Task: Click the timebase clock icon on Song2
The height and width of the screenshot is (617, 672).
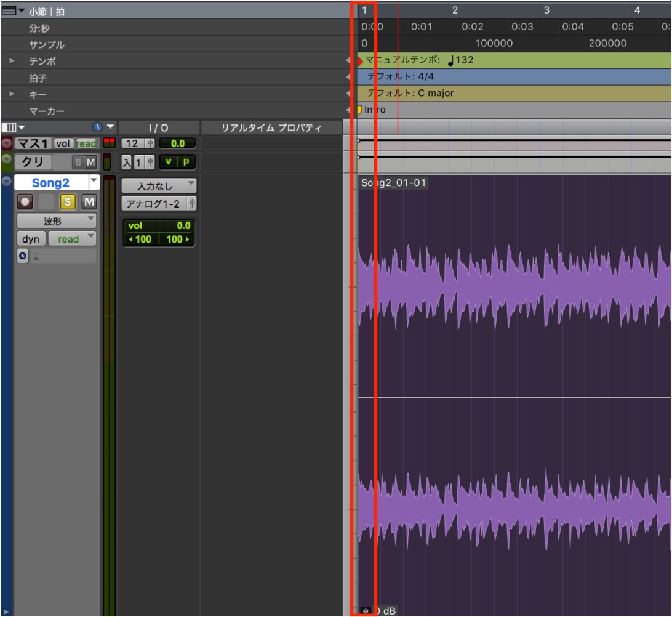Action: click(x=23, y=256)
